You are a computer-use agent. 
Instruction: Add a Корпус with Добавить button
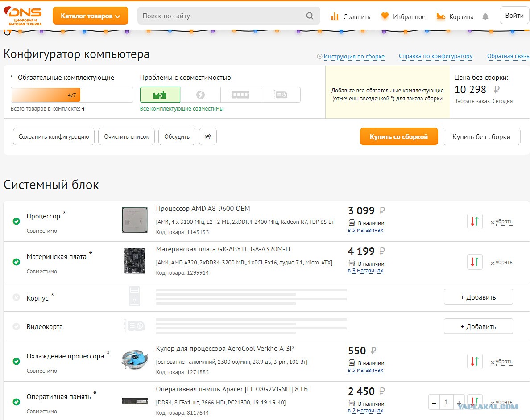(x=478, y=297)
